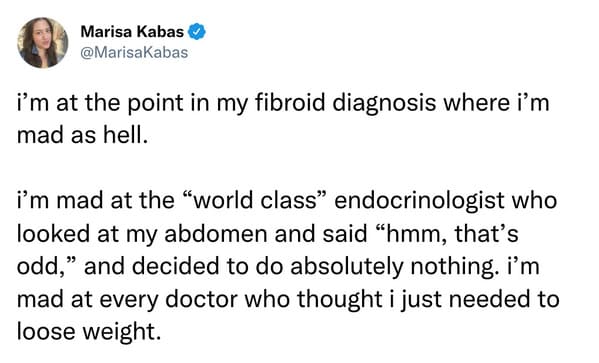599x363 pixels.
Task: Click the word "thought" in the tweet
Action: 340,299
